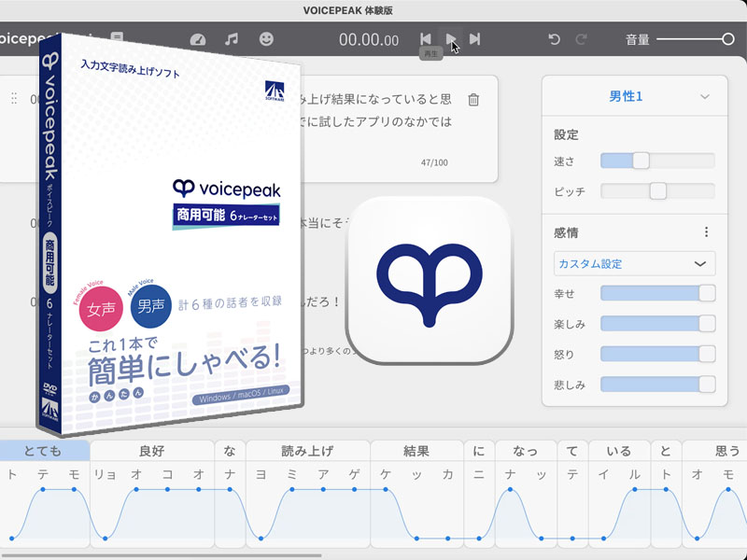
Task: Adjust the 速さ speed slider
Action: (657, 161)
